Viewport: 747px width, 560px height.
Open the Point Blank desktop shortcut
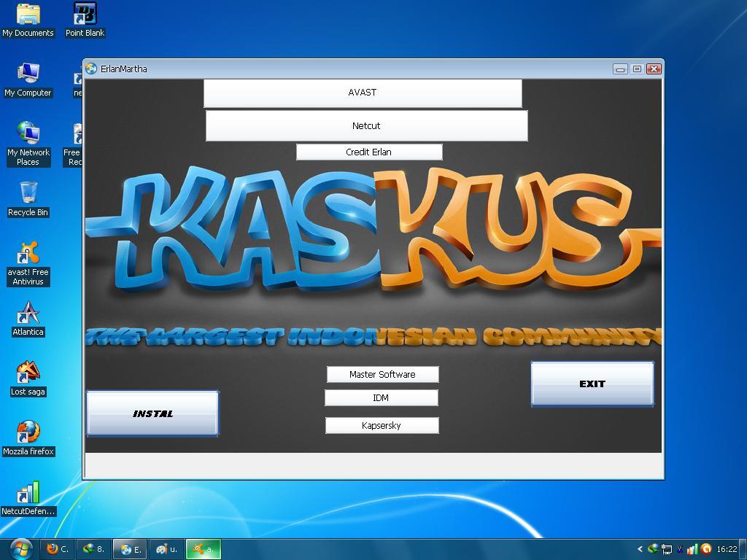[x=85, y=20]
